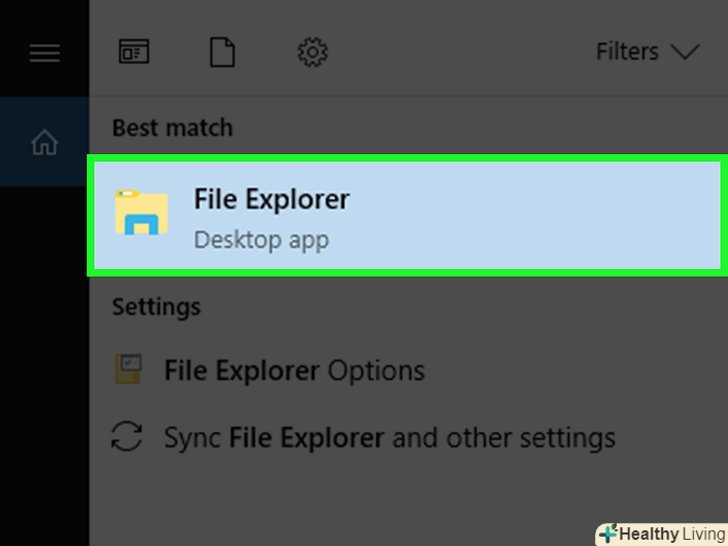This screenshot has height=546, width=728.
Task: Click the Sync arrows icon
Action: coord(128,437)
